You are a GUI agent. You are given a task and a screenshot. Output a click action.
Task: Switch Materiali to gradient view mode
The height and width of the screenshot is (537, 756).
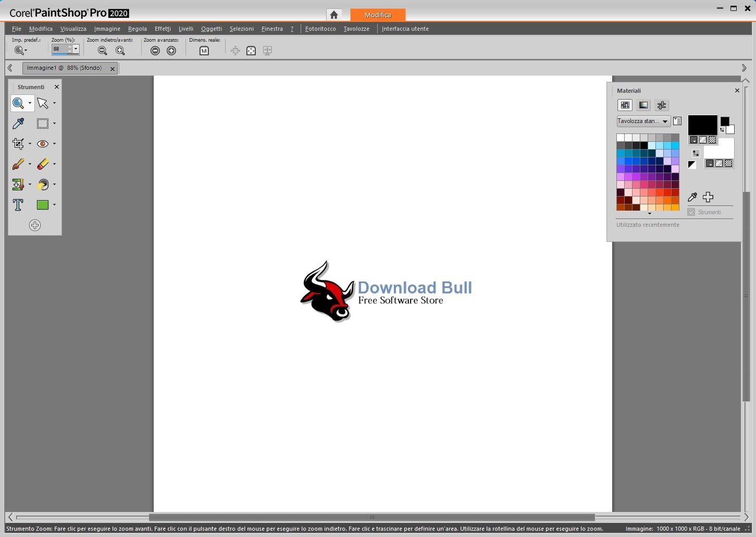[x=643, y=105]
